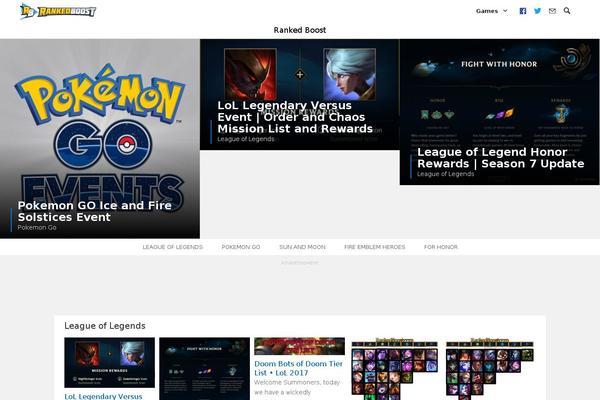Click League of Legends label under Honor Rewards
600x400 pixels.
point(445,174)
